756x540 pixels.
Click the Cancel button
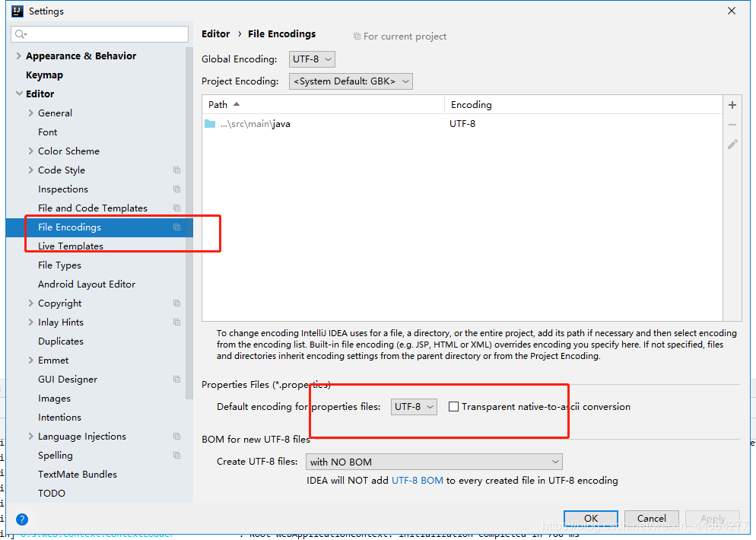point(651,518)
